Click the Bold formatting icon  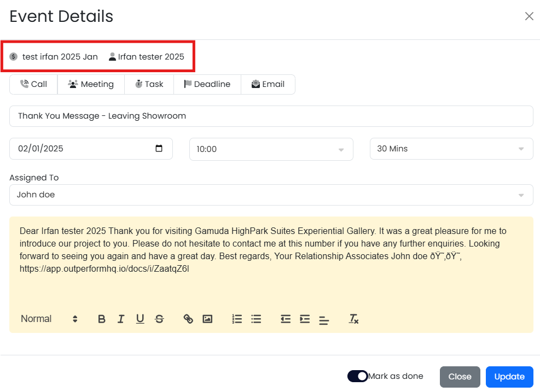coord(102,319)
